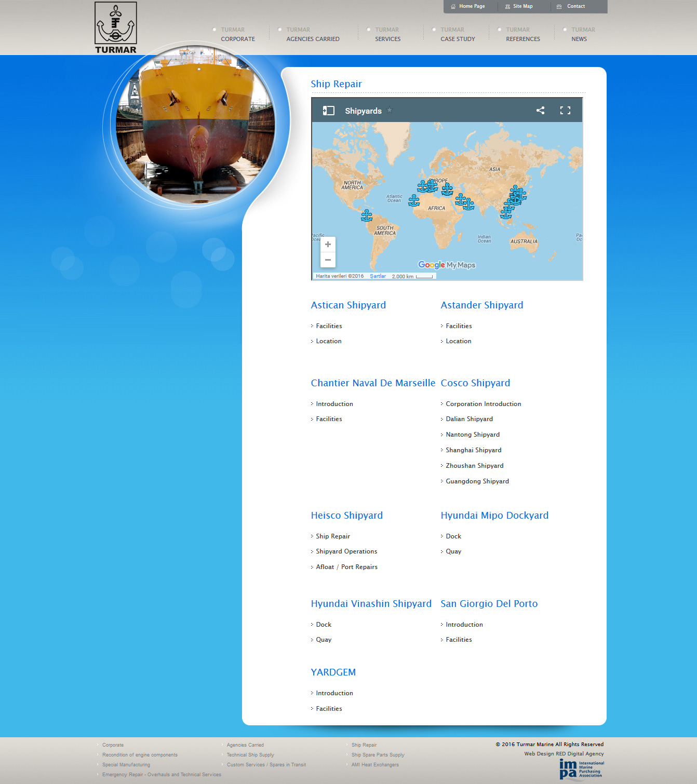697x784 pixels.
Task: Open footer Special Manufacturing link
Action: coord(126,765)
